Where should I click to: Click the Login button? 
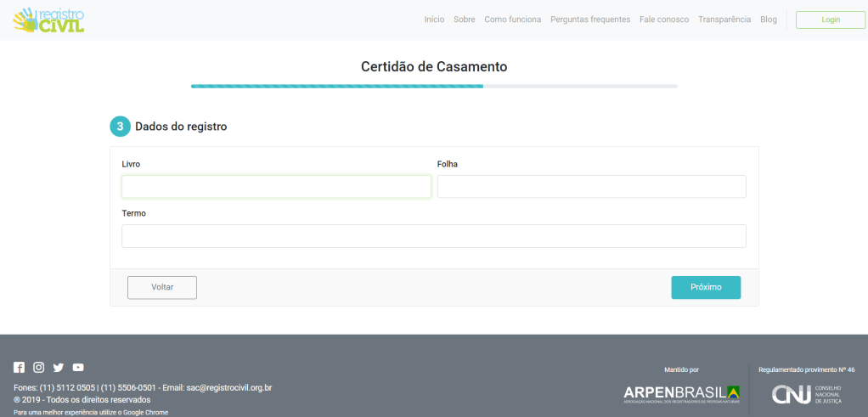831,20
